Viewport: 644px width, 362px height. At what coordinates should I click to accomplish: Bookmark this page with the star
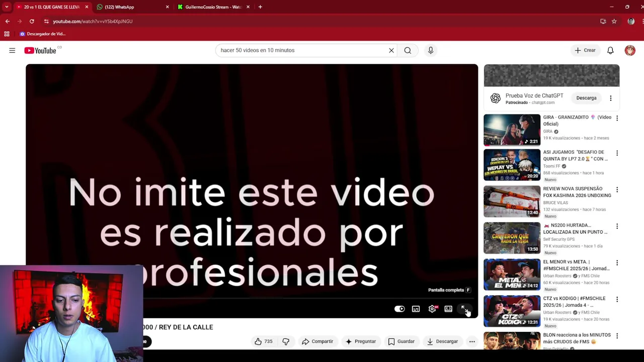[614, 21]
